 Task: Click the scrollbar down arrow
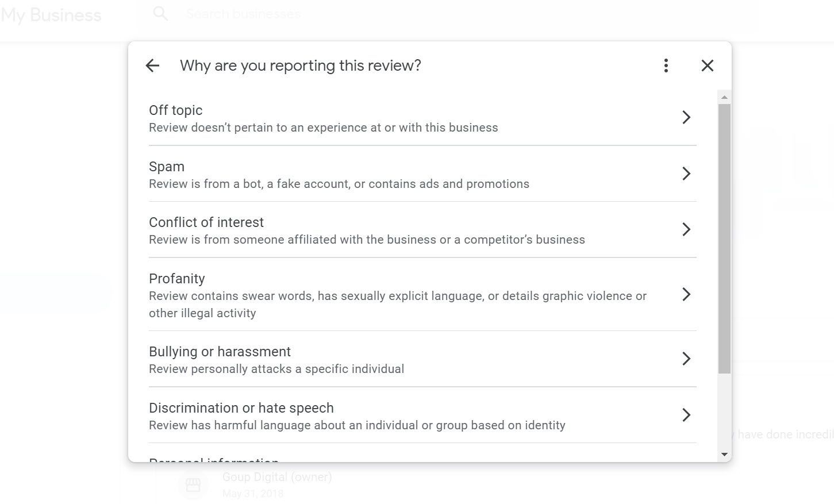(x=724, y=452)
